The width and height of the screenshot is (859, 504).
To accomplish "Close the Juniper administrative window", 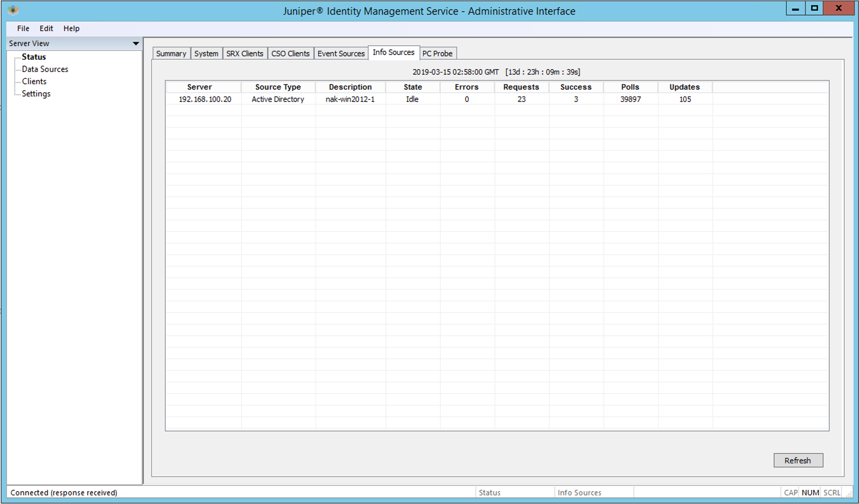I will 839,8.
